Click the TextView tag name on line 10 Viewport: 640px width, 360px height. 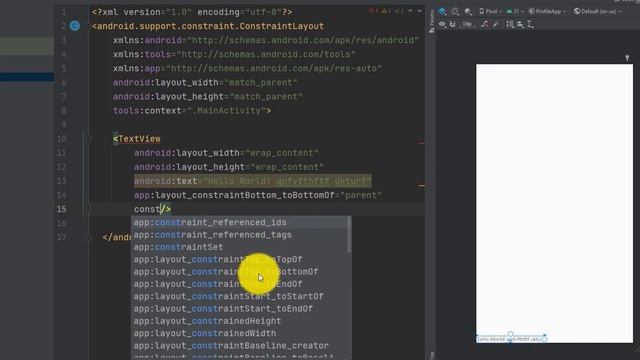pyautogui.click(x=139, y=139)
